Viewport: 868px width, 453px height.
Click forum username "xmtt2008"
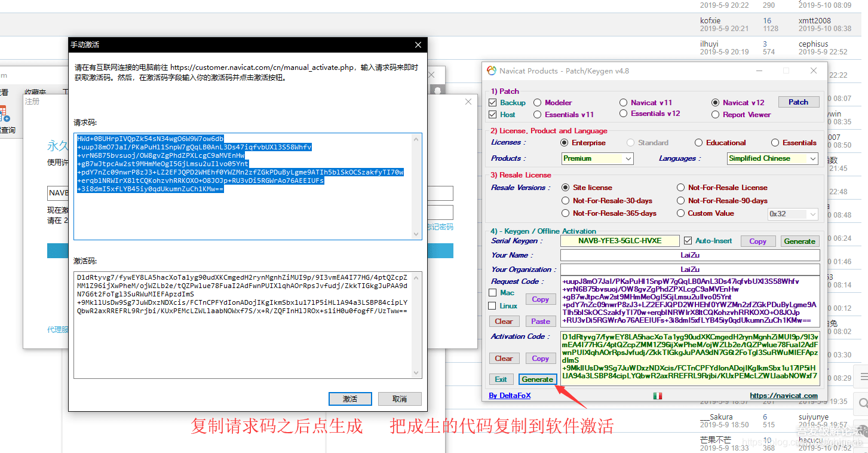(815, 20)
